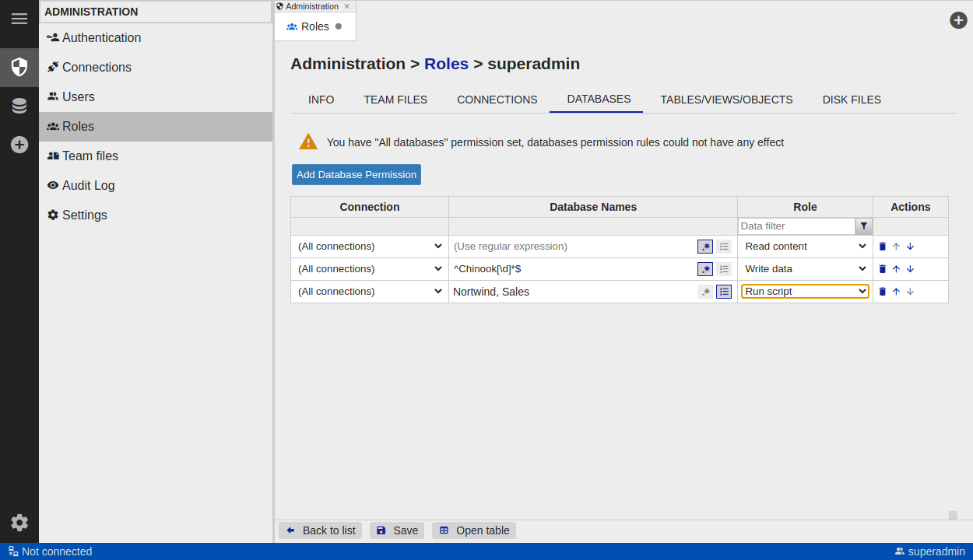Click the plus icon at the top right
Viewport: 973px width, 560px height.
(x=958, y=20)
